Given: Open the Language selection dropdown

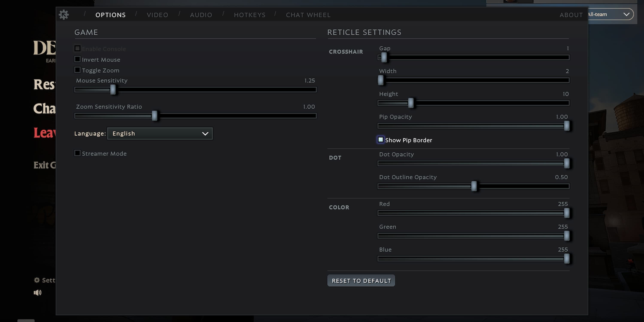Looking at the screenshot, I should point(159,133).
